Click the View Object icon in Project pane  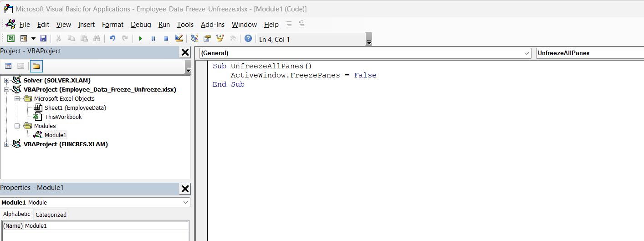click(x=20, y=66)
